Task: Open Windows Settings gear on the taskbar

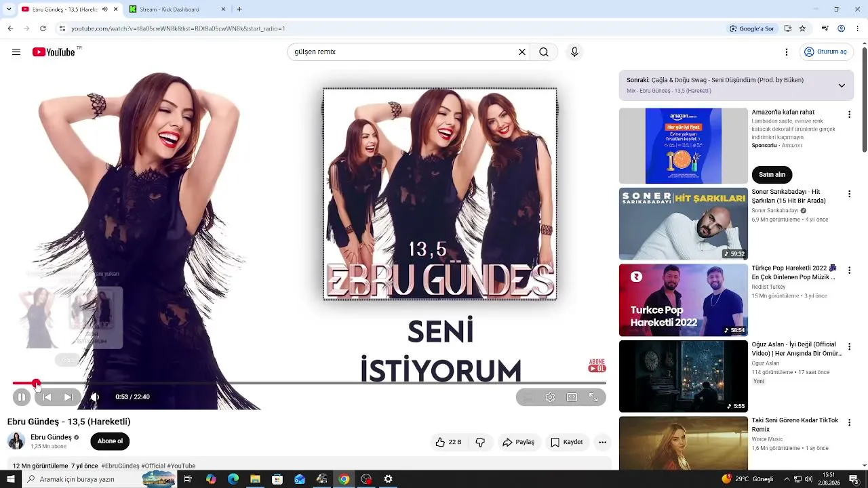Action: pos(388,479)
